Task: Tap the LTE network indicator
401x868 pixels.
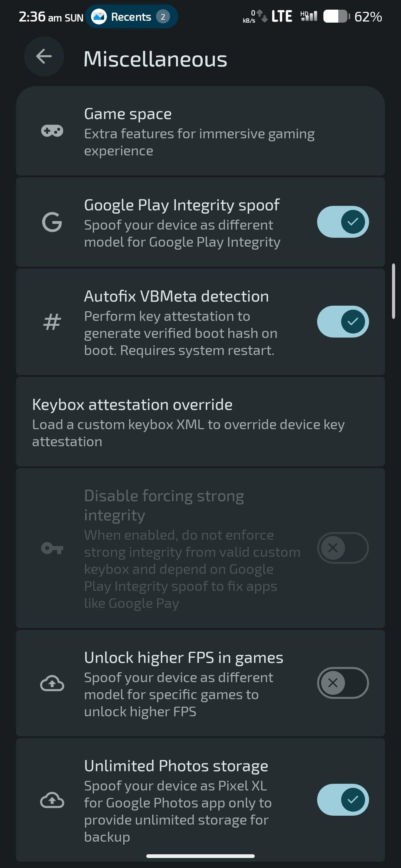Action: tap(281, 17)
